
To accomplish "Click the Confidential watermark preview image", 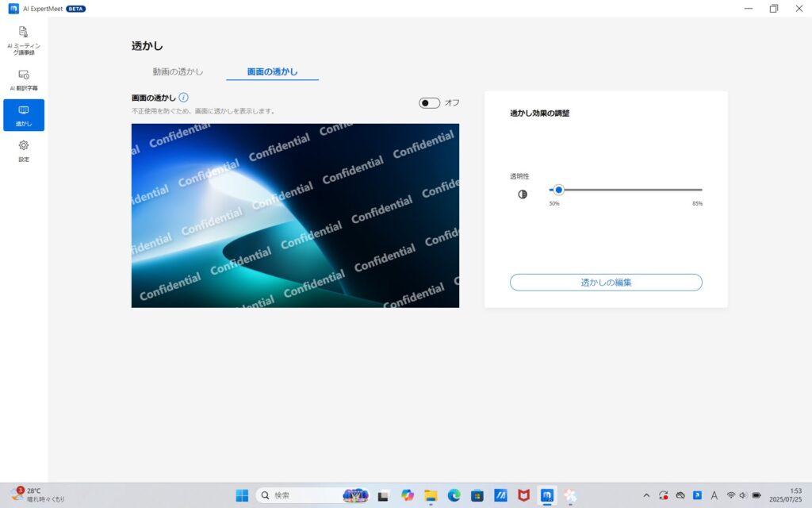I will point(294,215).
